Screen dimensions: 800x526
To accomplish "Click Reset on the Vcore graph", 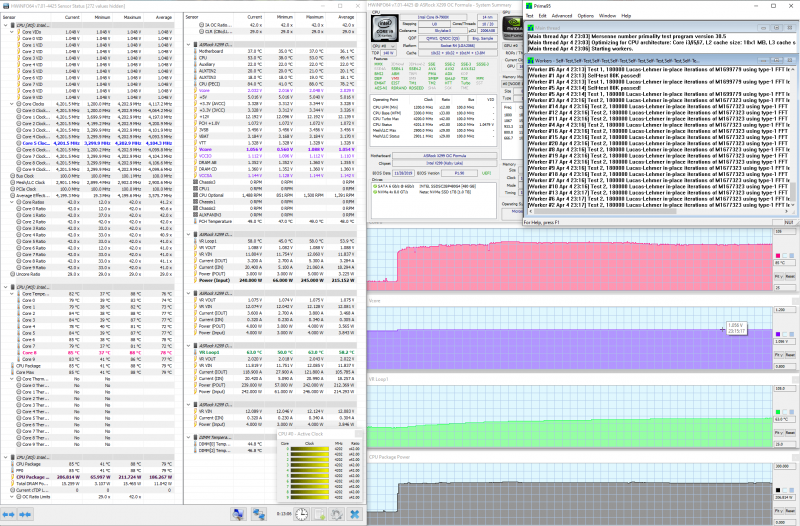I will 790,355.
